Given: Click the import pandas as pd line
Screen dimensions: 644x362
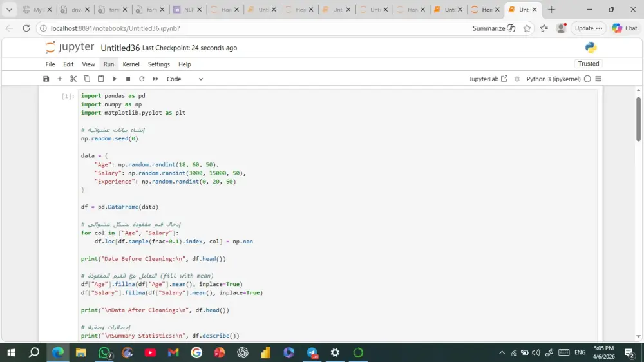Looking at the screenshot, I should click(113, 96).
